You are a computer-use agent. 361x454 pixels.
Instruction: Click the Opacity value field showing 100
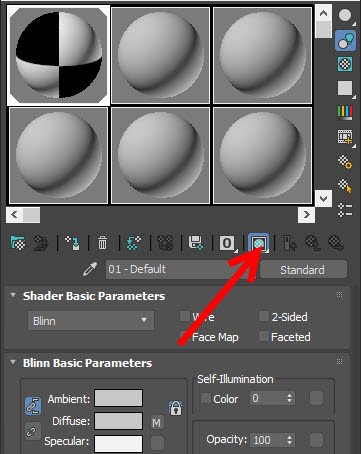(x=268, y=440)
